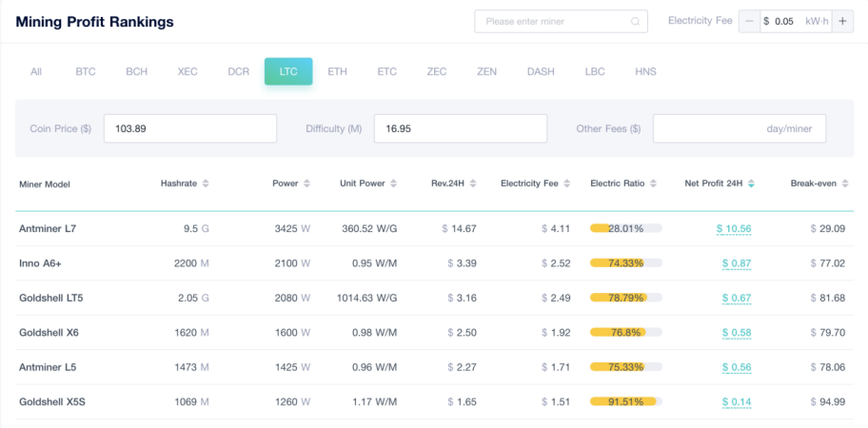Screen dimensions: 868x428
Task: Click the Other Fees day/miner input
Action: pos(739,128)
